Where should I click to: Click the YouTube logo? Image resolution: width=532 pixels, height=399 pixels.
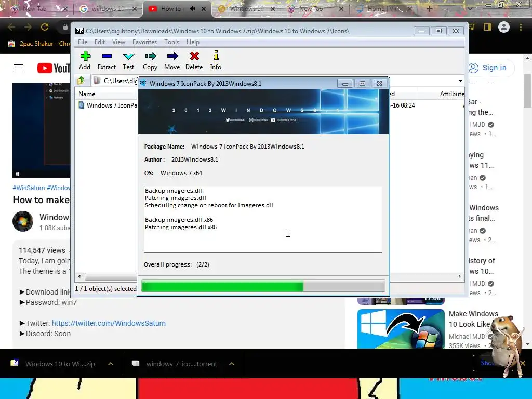54,68
